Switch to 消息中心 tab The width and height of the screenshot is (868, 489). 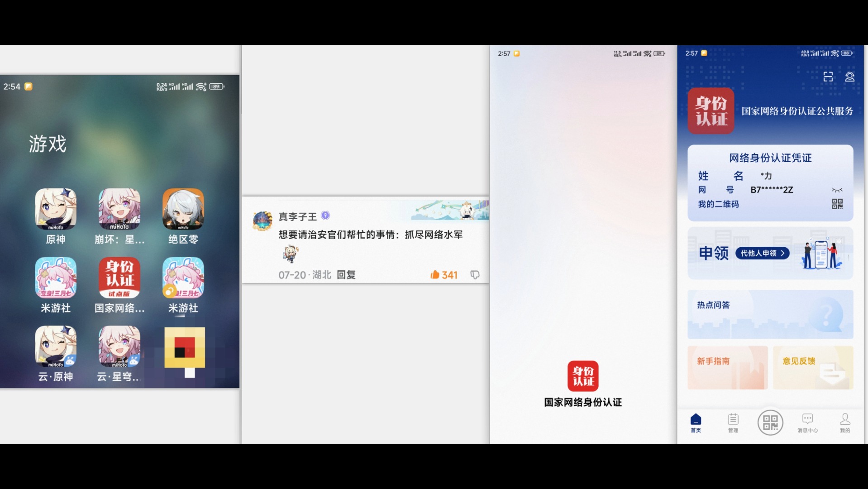[808, 423]
